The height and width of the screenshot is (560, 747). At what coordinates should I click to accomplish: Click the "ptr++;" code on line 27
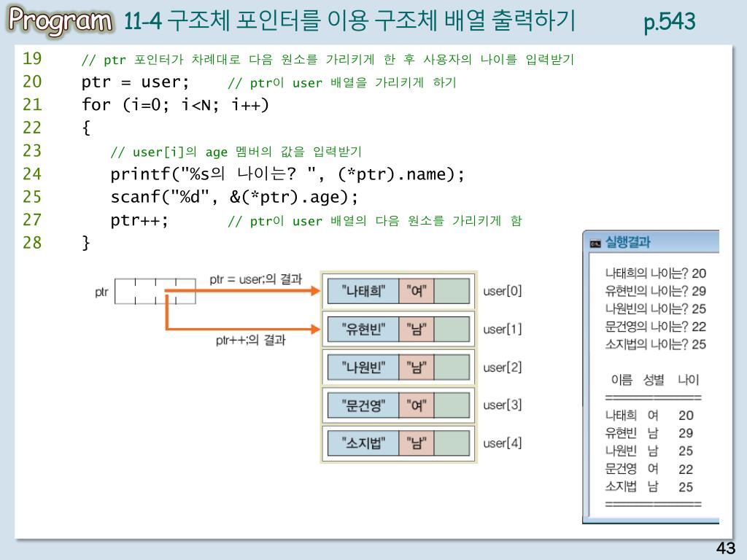coord(139,220)
